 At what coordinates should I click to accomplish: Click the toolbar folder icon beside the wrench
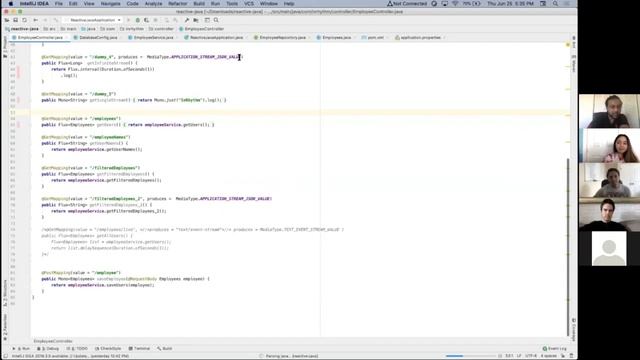(196, 20)
